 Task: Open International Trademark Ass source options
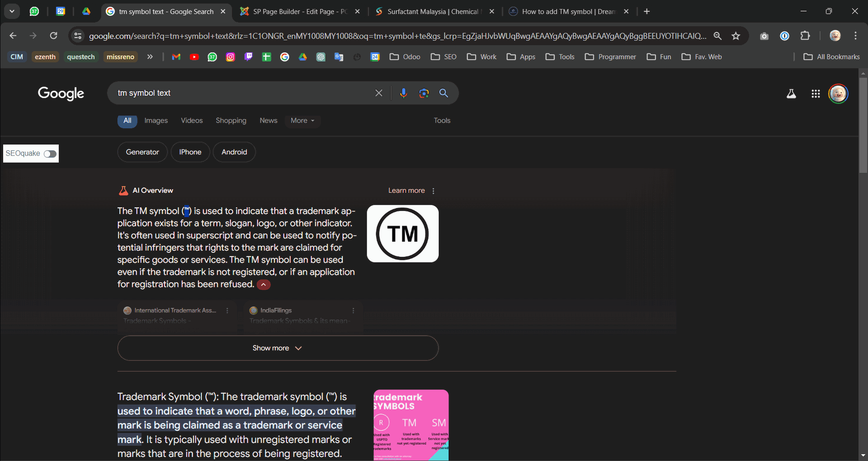[227, 310]
